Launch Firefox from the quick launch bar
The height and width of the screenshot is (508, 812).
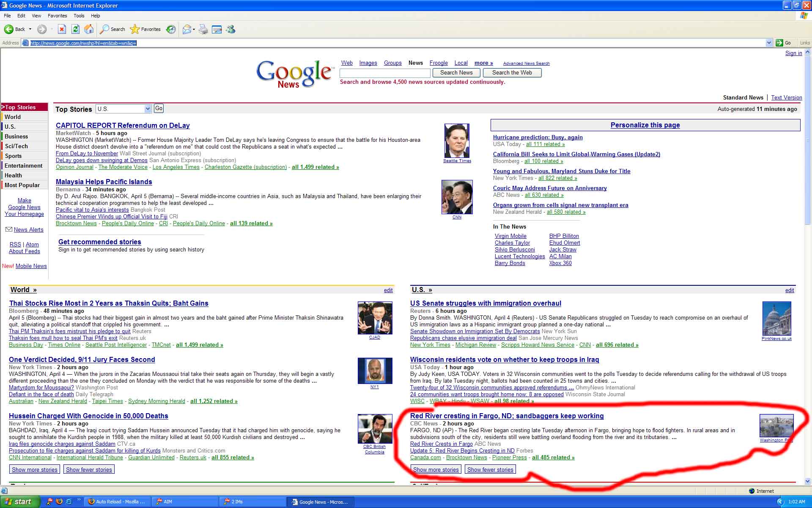59,502
